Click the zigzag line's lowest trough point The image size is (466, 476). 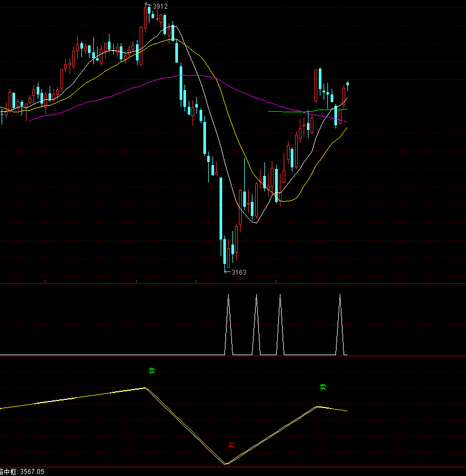(225, 464)
